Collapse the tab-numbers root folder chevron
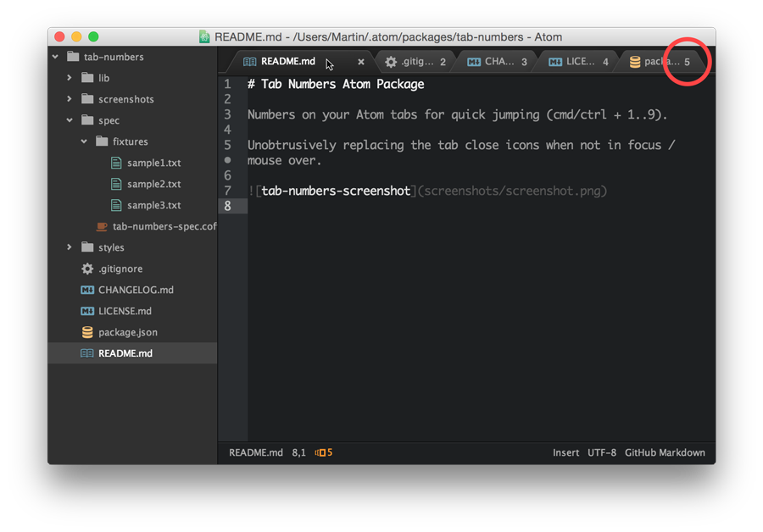The image size is (763, 532). coord(55,57)
